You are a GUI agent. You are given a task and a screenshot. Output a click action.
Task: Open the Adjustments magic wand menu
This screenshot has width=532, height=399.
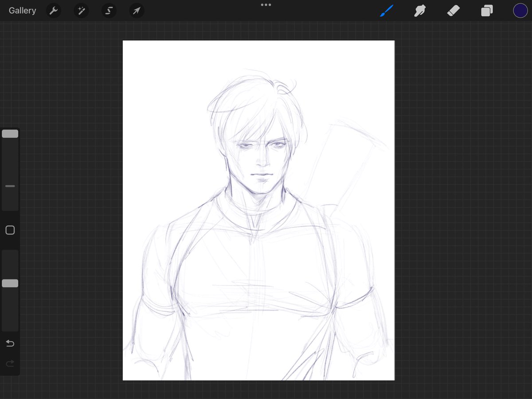click(81, 11)
